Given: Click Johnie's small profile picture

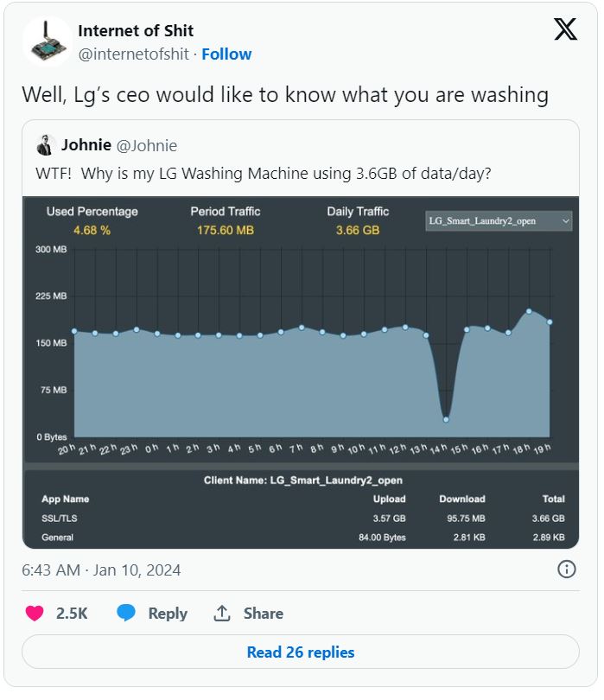Looking at the screenshot, I should (45, 145).
